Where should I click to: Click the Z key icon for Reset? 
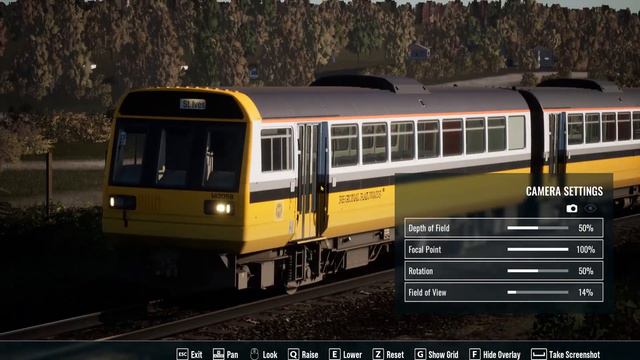tap(378, 354)
